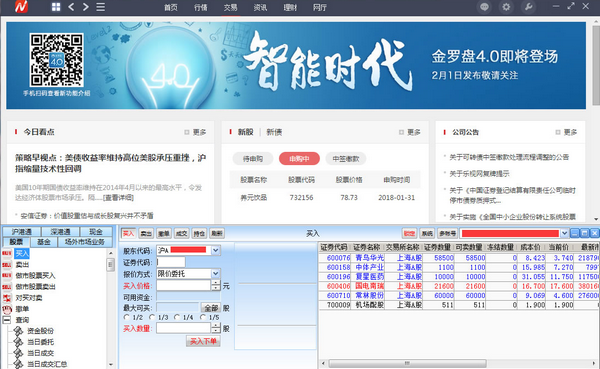The height and width of the screenshot is (369, 600).
Task: Click the 买入下单 submit order button
Action: pos(203,341)
